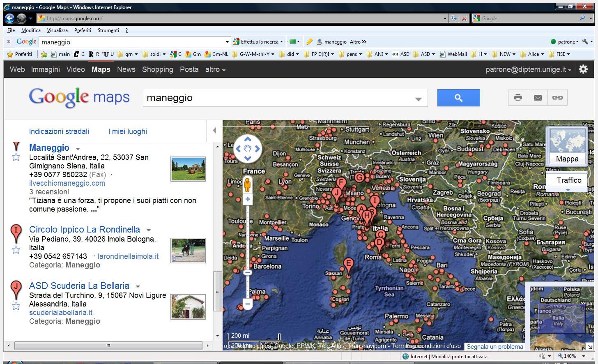Open dropdown next to Circolo Ippico La Rondinella
Viewport: 598px width, 364px height.
tap(149, 230)
